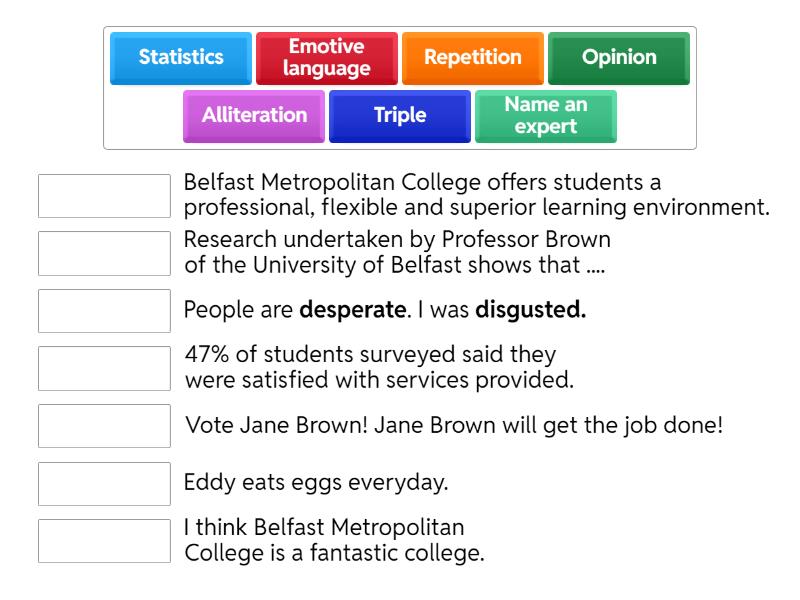The height and width of the screenshot is (600, 800).
Task: Click the '47% of students surveyed' statement
Action: pyautogui.click(x=379, y=367)
